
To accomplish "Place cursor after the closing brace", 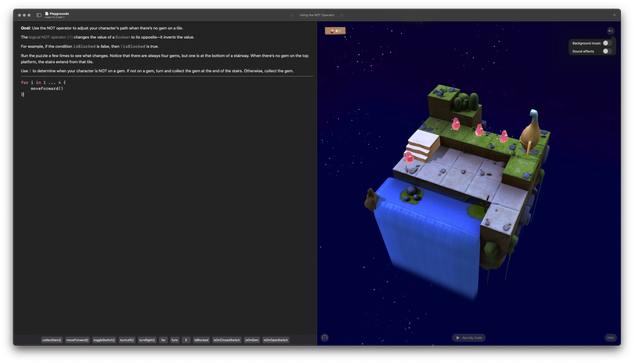I will coord(24,94).
